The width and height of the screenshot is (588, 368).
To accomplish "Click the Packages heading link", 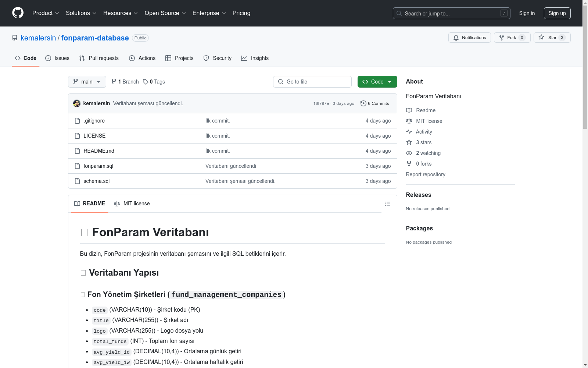I will pos(419,228).
